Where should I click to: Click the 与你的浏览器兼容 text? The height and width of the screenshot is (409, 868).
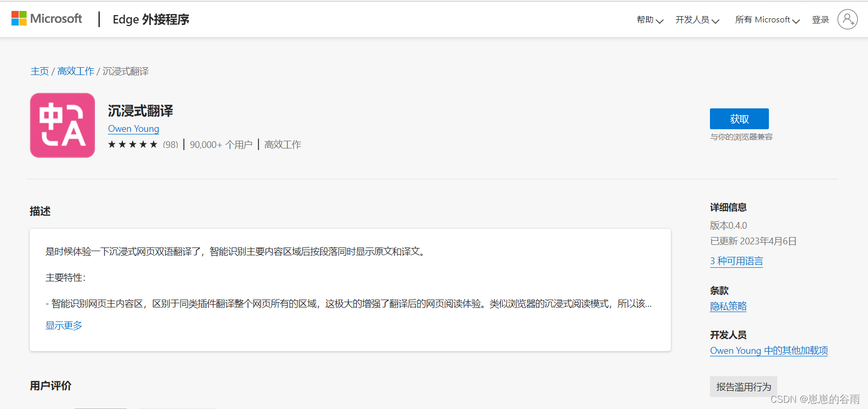[x=741, y=137]
